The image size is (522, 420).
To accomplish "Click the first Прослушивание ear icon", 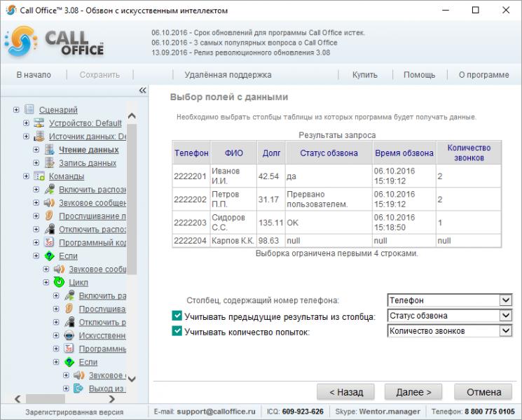I will pyautogui.click(x=49, y=216).
